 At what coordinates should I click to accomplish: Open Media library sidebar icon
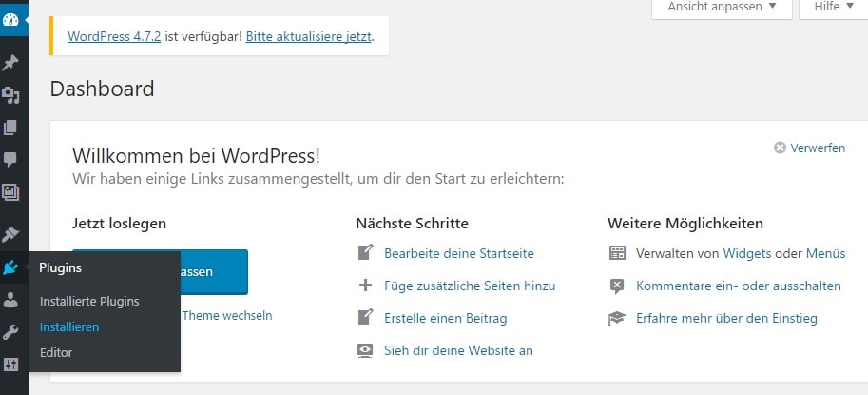coord(10,95)
